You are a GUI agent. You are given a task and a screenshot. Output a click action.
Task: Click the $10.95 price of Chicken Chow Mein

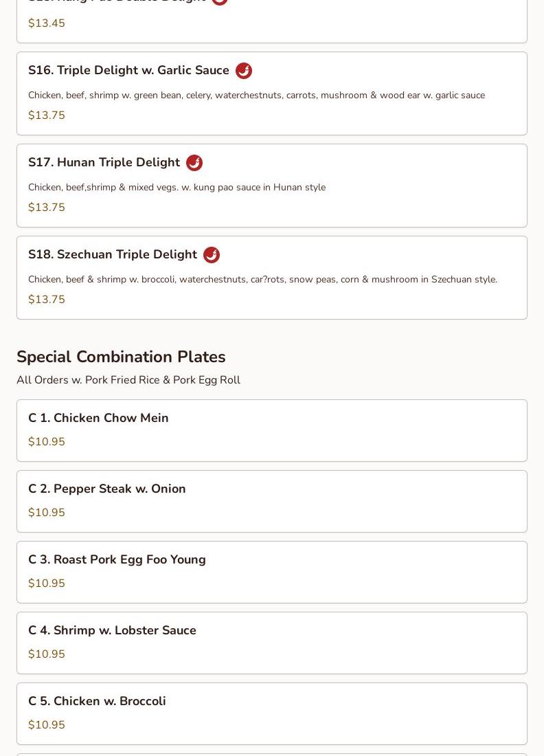pos(47,442)
